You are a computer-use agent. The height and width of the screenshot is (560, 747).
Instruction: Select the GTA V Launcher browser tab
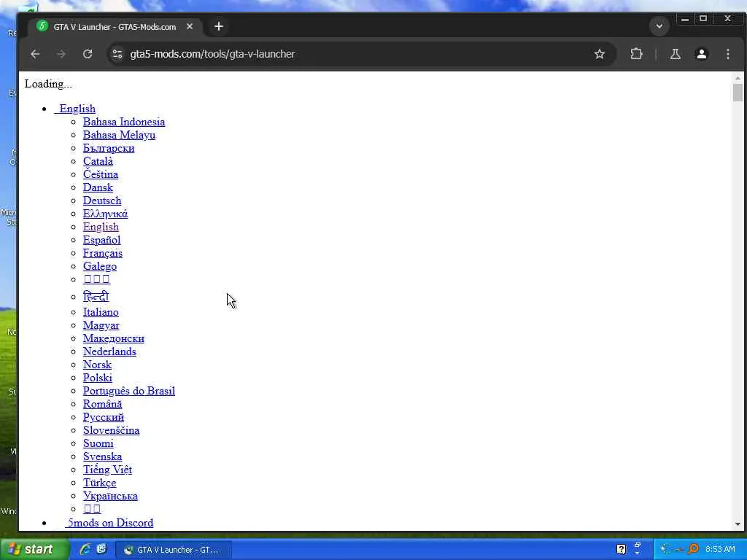coord(115,27)
